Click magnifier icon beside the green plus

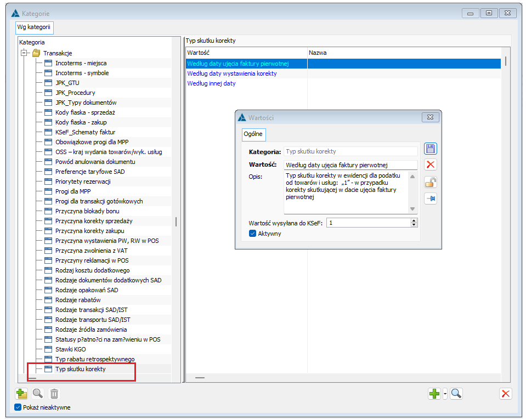(x=456, y=394)
